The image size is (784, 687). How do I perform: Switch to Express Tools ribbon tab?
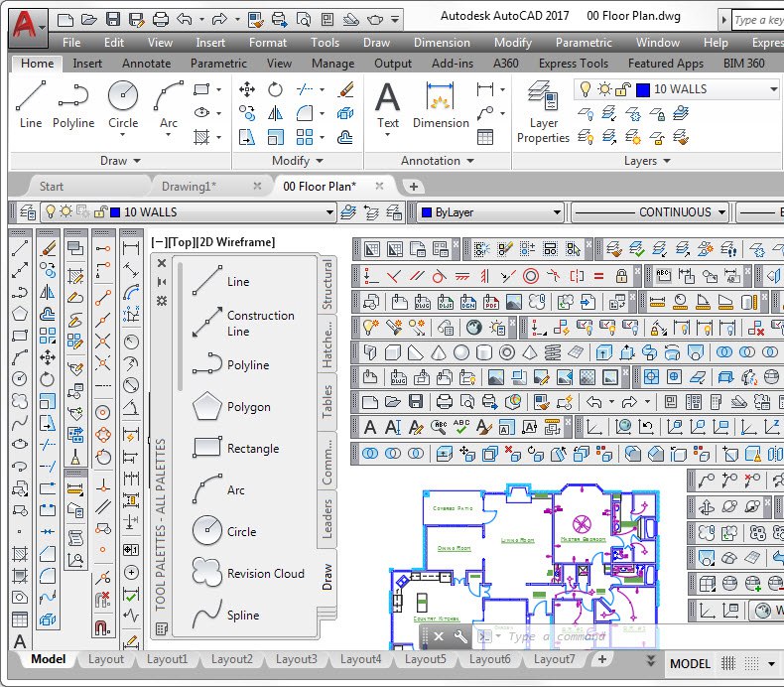[x=574, y=64]
